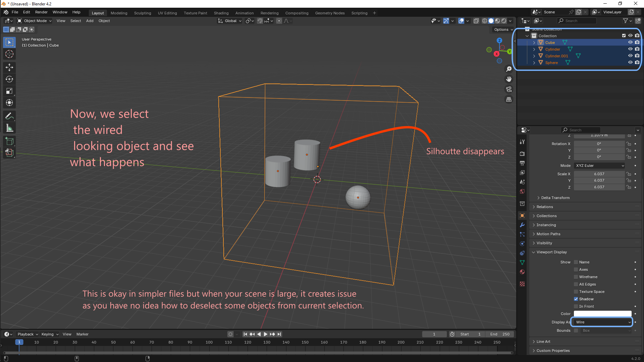Screen dimensions: 644x362
Task: Disable the Shadow checkbox
Action: pos(576,299)
